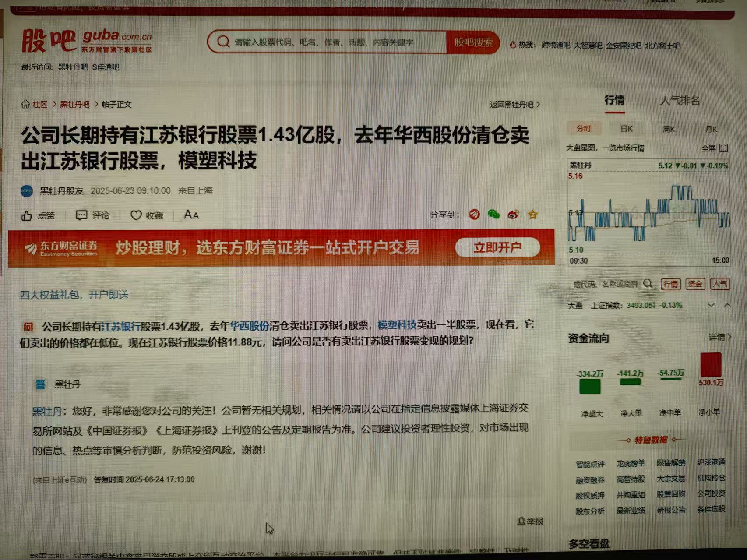Click the red 净小单 fund flow bar
This screenshot has width=747, height=560.
(x=711, y=365)
